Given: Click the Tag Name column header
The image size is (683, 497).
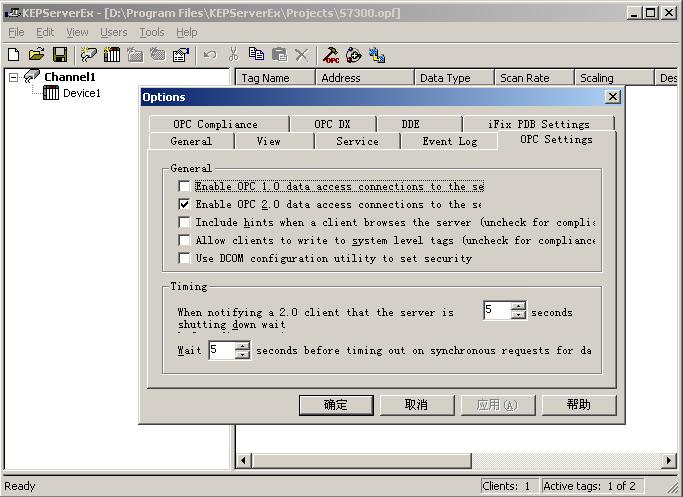Looking at the screenshot, I should tap(275, 78).
